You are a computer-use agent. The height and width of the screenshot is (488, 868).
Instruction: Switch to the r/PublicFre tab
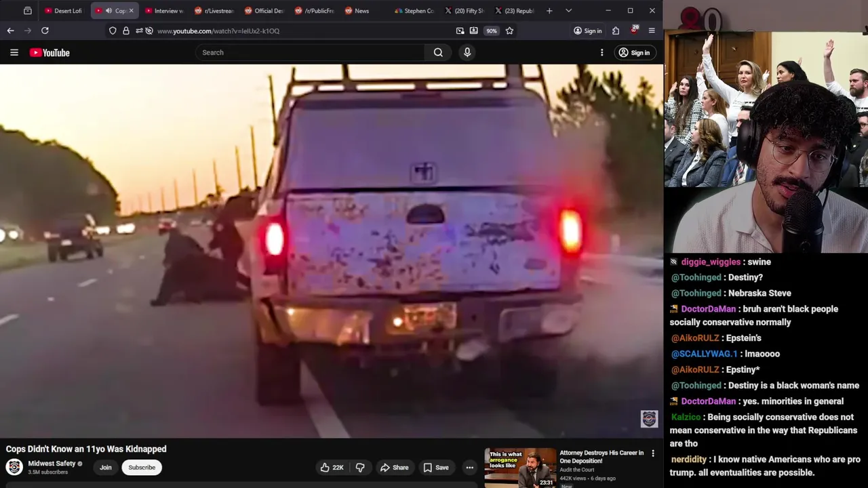[x=315, y=11]
